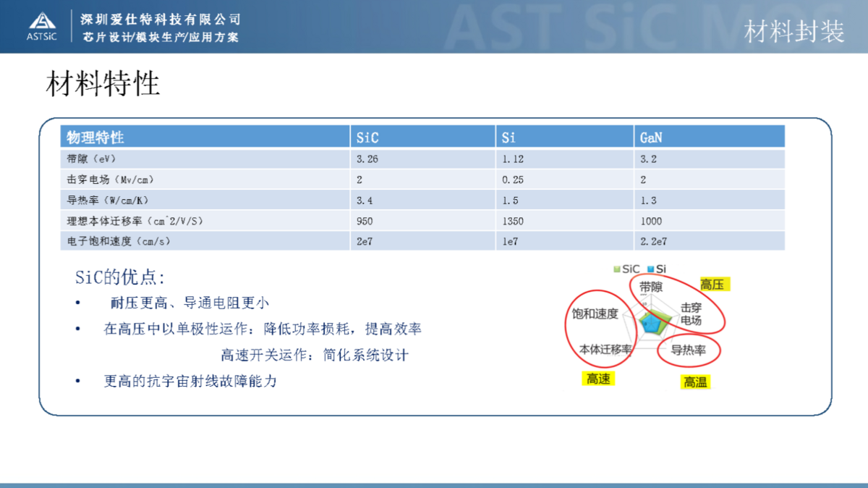This screenshot has height=488, width=868.
Task: Click the bullet text 更高的抗宇宙射线故障能力
Action: (190, 381)
